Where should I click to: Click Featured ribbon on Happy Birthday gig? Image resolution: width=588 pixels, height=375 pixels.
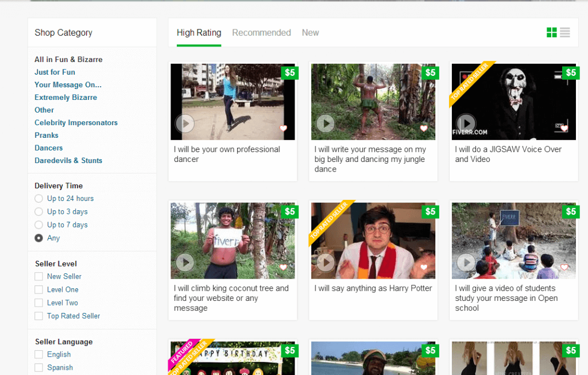pos(183,353)
